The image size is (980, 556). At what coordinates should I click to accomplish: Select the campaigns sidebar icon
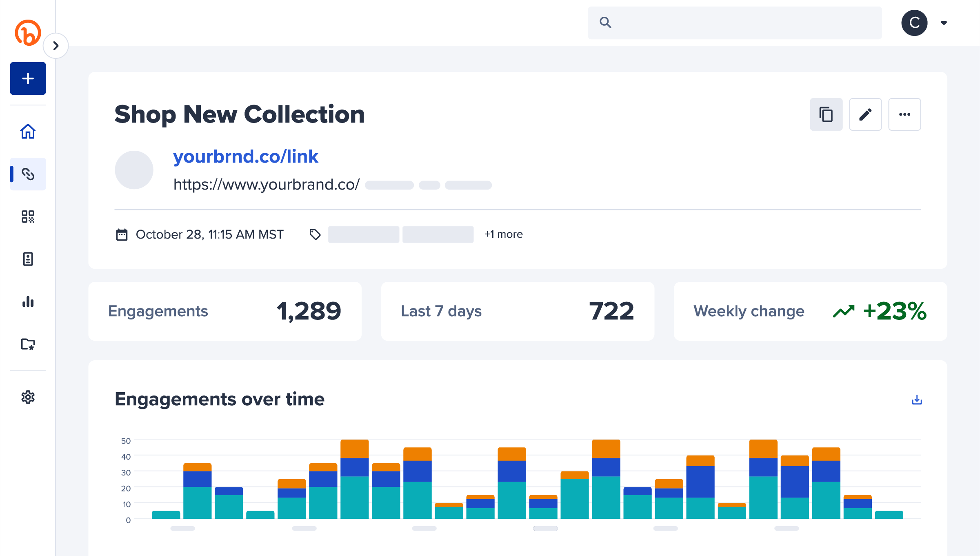click(28, 344)
